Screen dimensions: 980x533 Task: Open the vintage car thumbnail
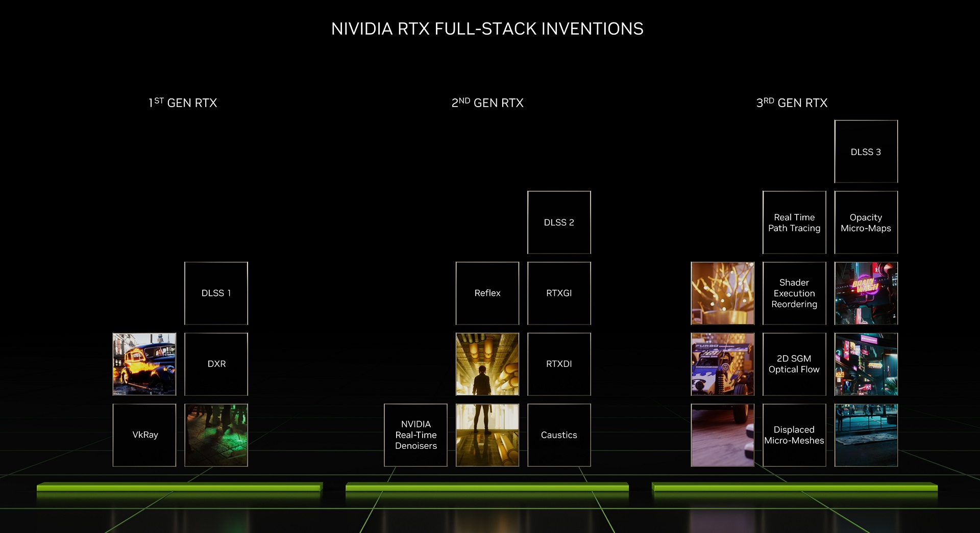(144, 364)
